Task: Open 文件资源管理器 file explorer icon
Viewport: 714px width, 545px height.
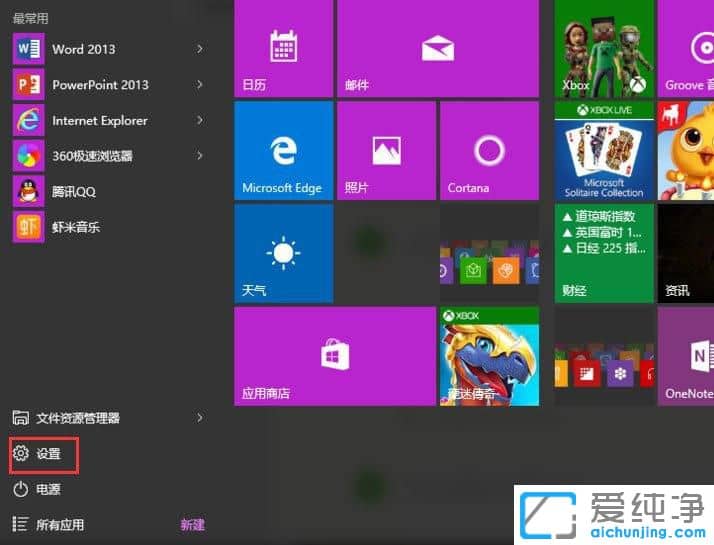Action: (20, 418)
